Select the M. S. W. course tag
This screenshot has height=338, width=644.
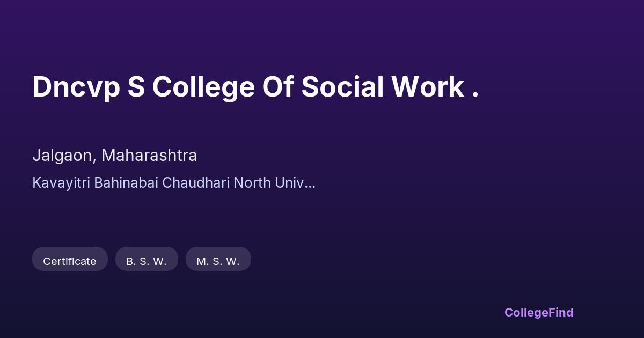point(218,261)
